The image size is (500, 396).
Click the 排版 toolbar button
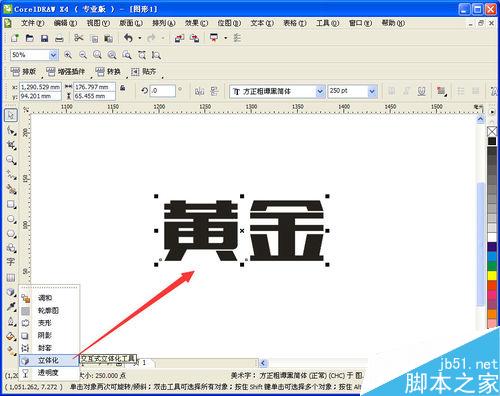point(23,71)
